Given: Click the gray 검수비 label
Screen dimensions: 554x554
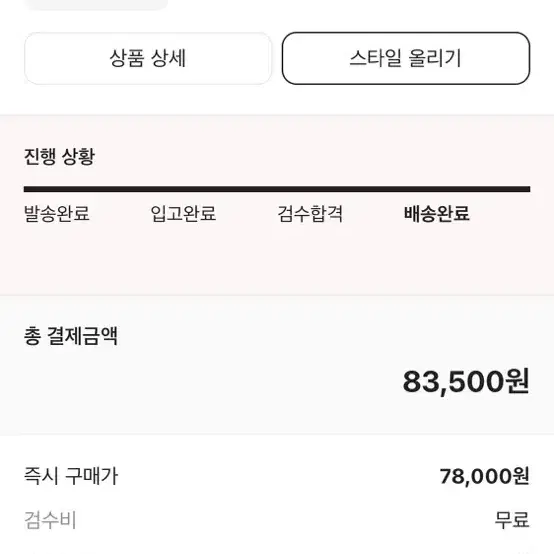Looking at the screenshot, I should [50, 520].
